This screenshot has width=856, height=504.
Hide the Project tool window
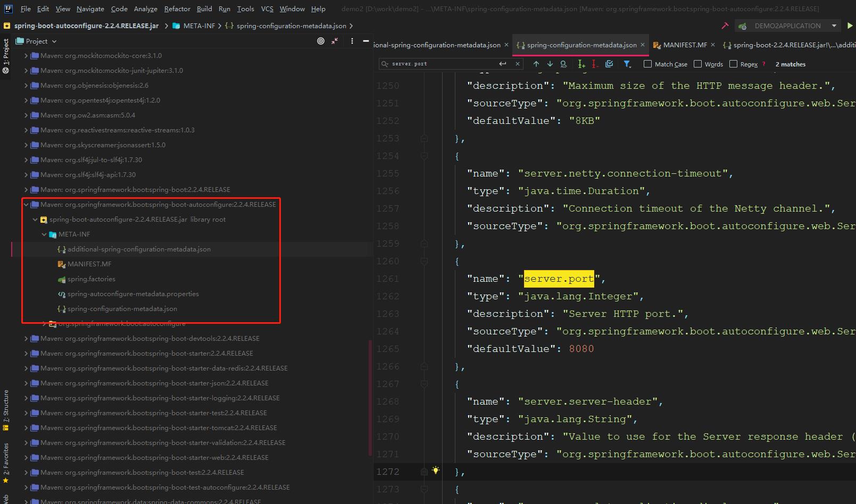tap(365, 41)
